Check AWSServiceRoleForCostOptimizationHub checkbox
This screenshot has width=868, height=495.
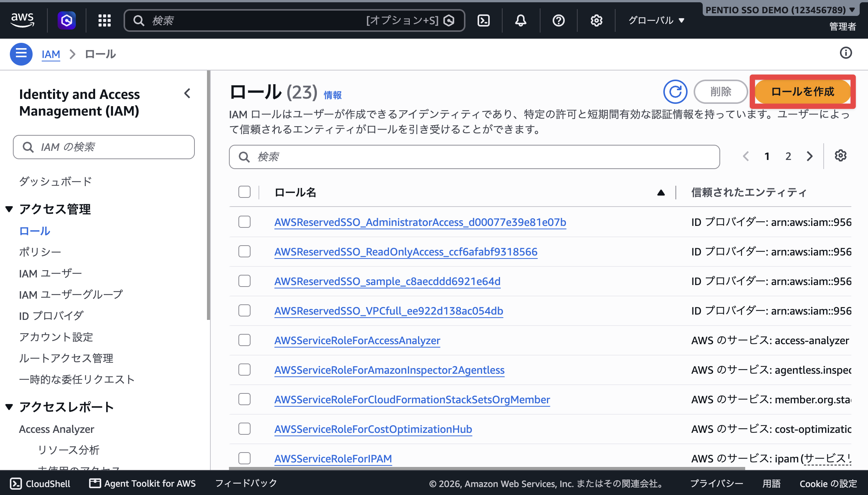pos(244,429)
